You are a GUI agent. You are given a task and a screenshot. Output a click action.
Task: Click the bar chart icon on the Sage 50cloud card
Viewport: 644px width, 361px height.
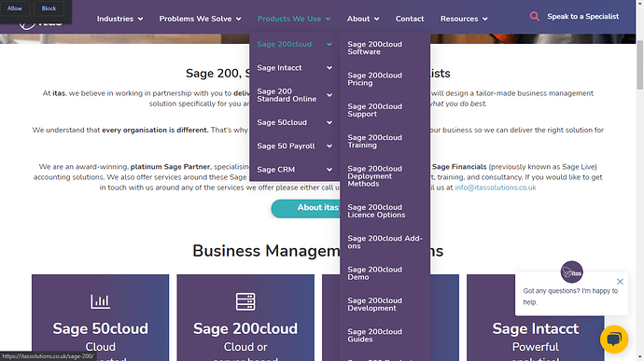[x=100, y=301]
